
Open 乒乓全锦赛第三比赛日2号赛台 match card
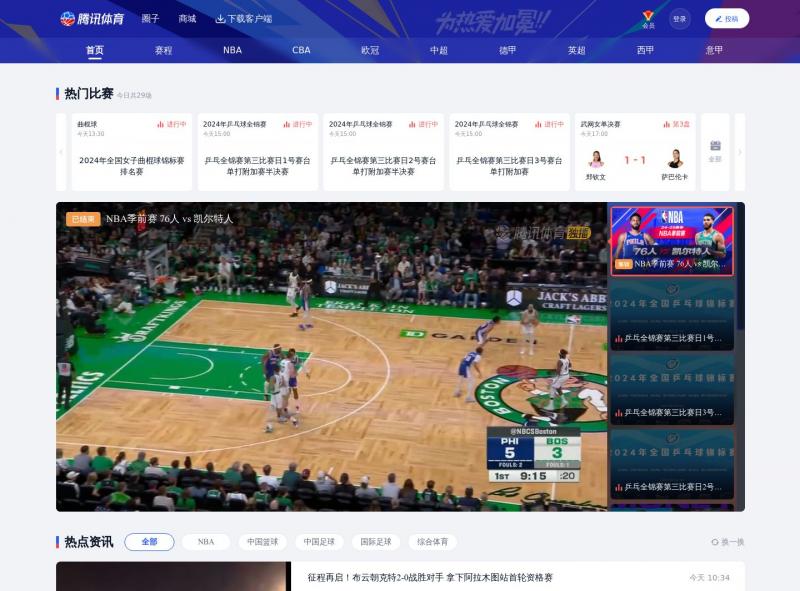pyautogui.click(x=384, y=152)
